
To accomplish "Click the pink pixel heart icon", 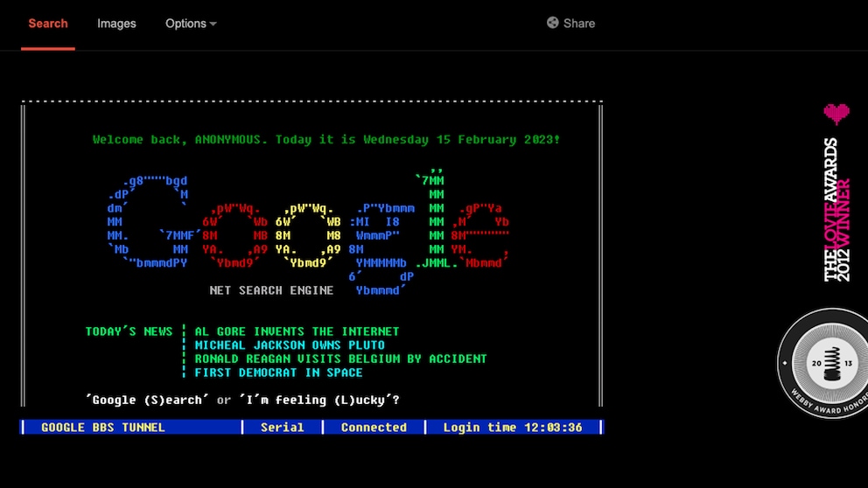I will click(836, 114).
